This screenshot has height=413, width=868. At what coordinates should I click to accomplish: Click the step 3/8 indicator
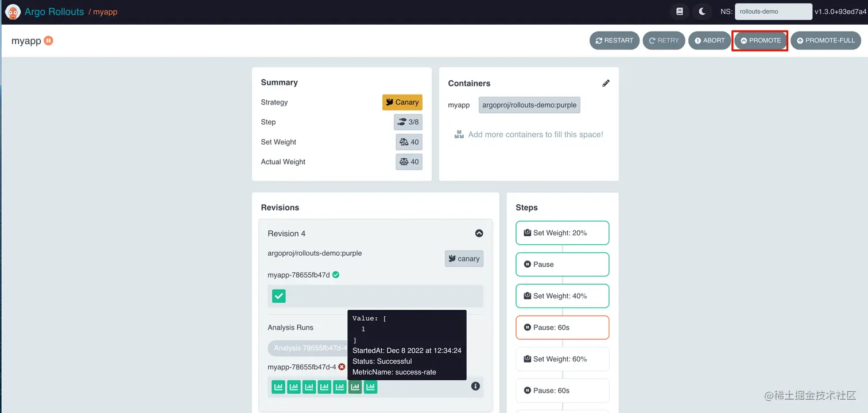tap(408, 122)
